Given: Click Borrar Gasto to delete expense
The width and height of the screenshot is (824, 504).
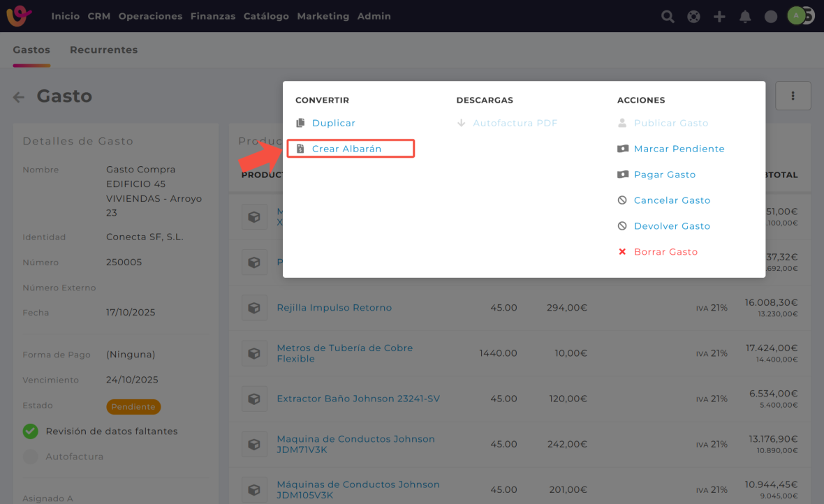Looking at the screenshot, I should [x=665, y=252].
